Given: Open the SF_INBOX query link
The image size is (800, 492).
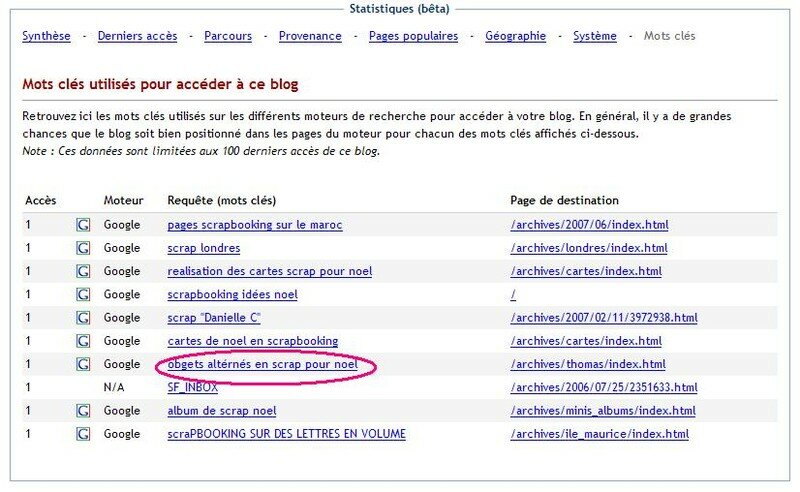Looking at the screenshot, I should [x=192, y=387].
